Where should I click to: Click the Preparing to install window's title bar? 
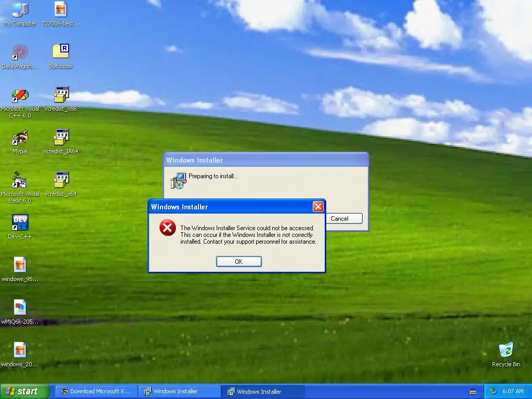[265, 160]
